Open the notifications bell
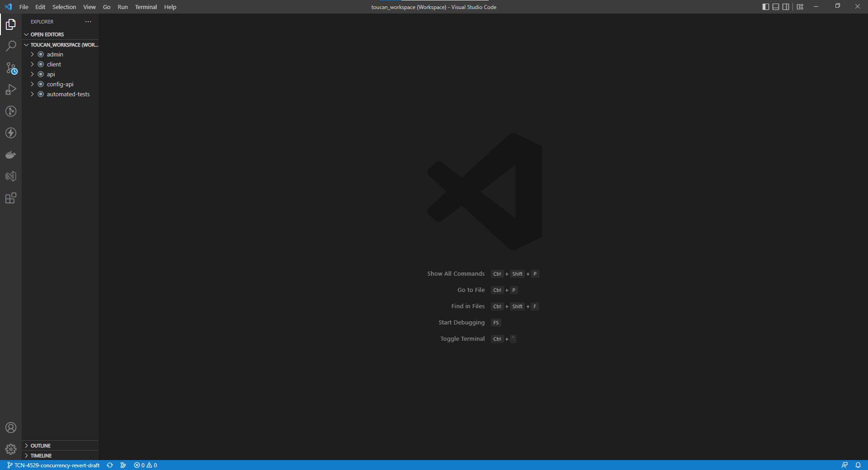This screenshot has height=470, width=868. [858, 465]
